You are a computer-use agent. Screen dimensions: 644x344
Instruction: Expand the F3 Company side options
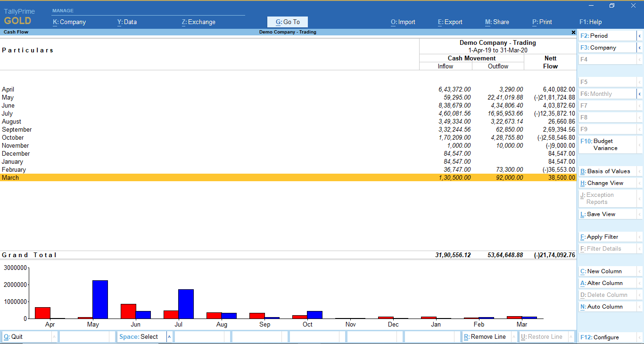tap(640, 47)
